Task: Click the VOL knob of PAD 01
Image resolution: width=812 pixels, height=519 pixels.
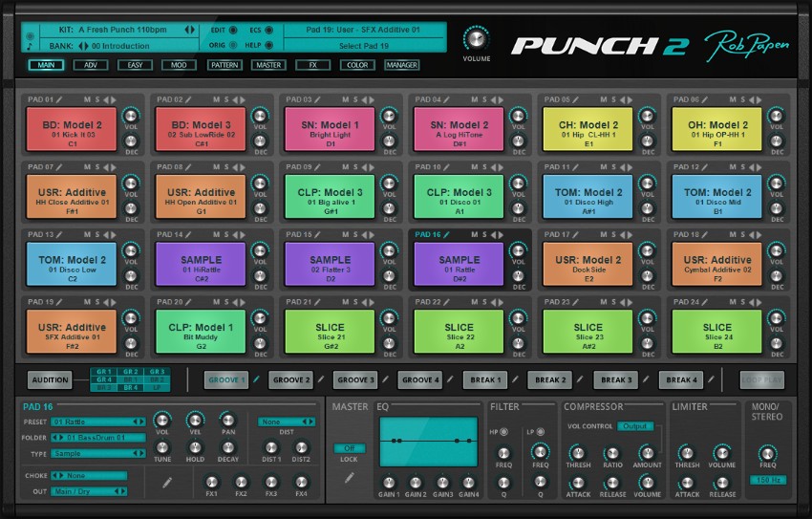Action: click(131, 115)
